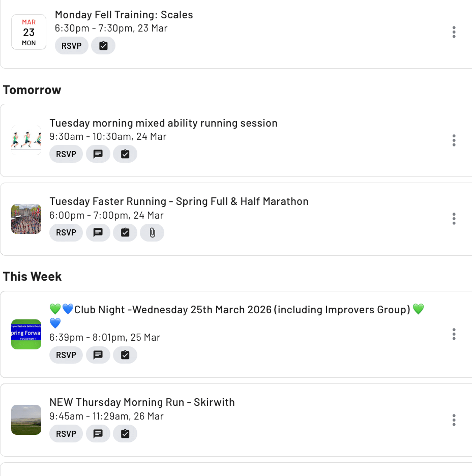Open more options for Tuesday morning session

point(454,140)
